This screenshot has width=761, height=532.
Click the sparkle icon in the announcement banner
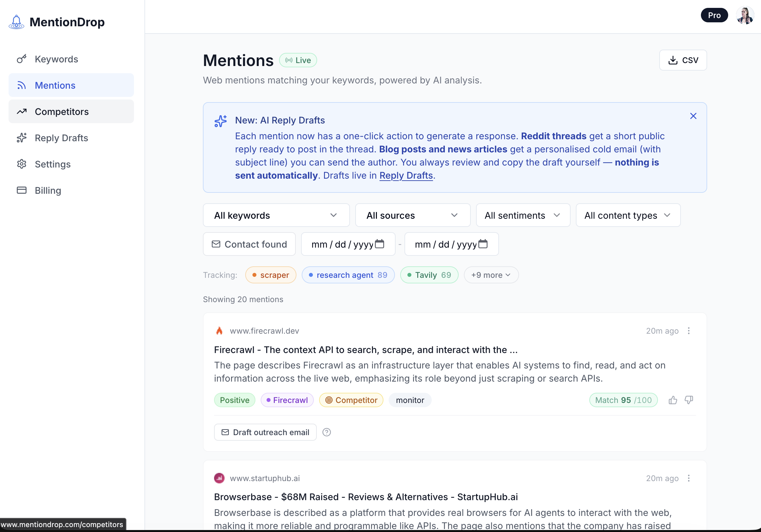[220, 121]
